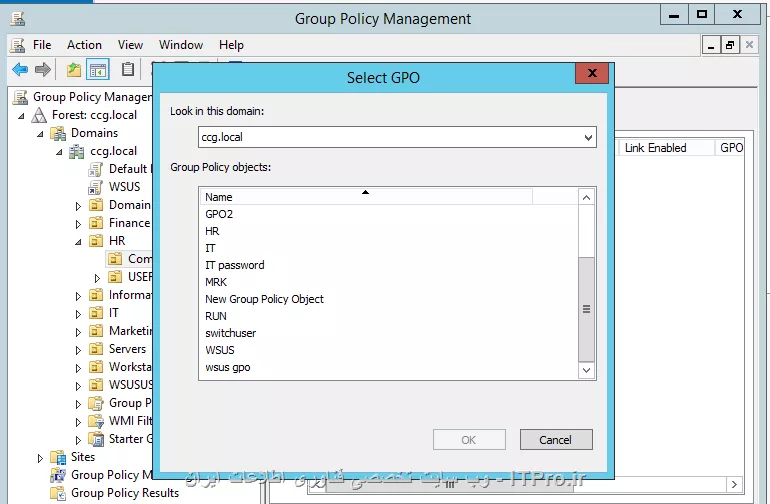Select the Forest: ccg.local icon
770x504 pixels.
(39, 115)
